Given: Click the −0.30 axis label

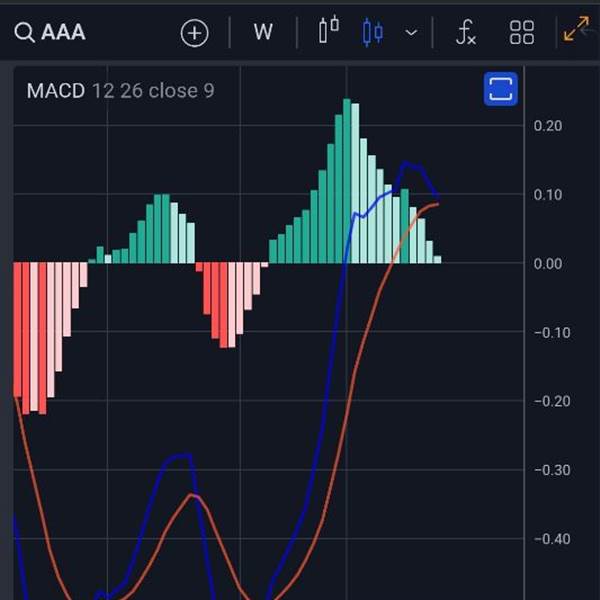Looking at the screenshot, I should click(x=552, y=470).
